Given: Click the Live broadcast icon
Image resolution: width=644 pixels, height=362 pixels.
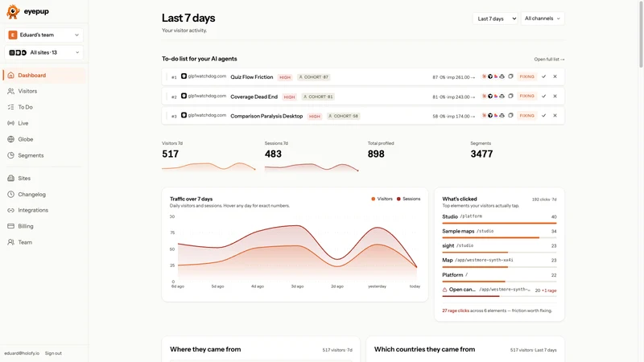Looking at the screenshot, I should (x=11, y=123).
